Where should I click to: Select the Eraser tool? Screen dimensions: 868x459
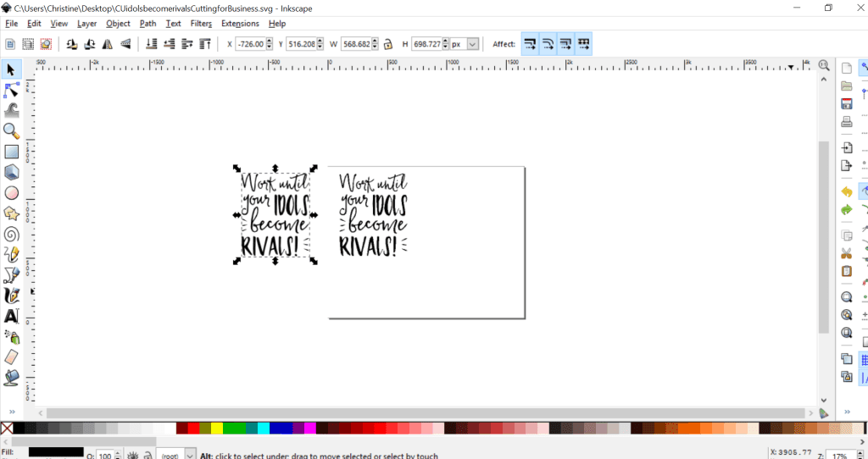tap(11, 357)
